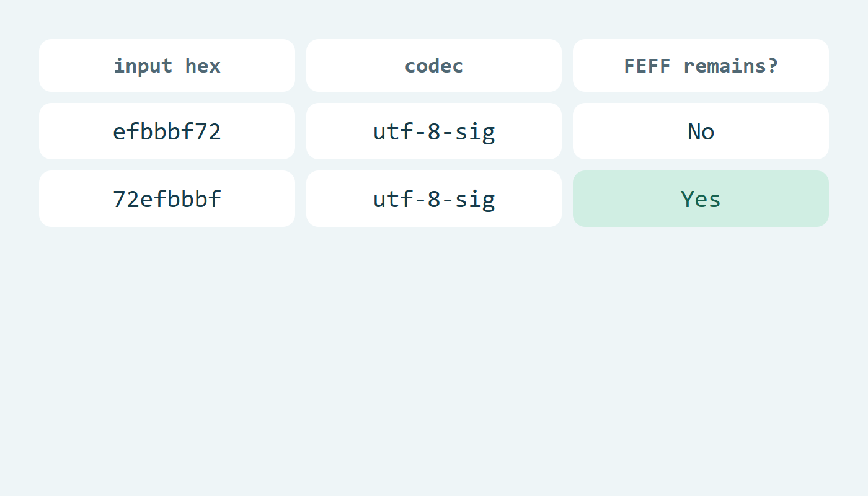Click the 72efbbbf hex cell
The height and width of the screenshot is (496, 868).
167,199
